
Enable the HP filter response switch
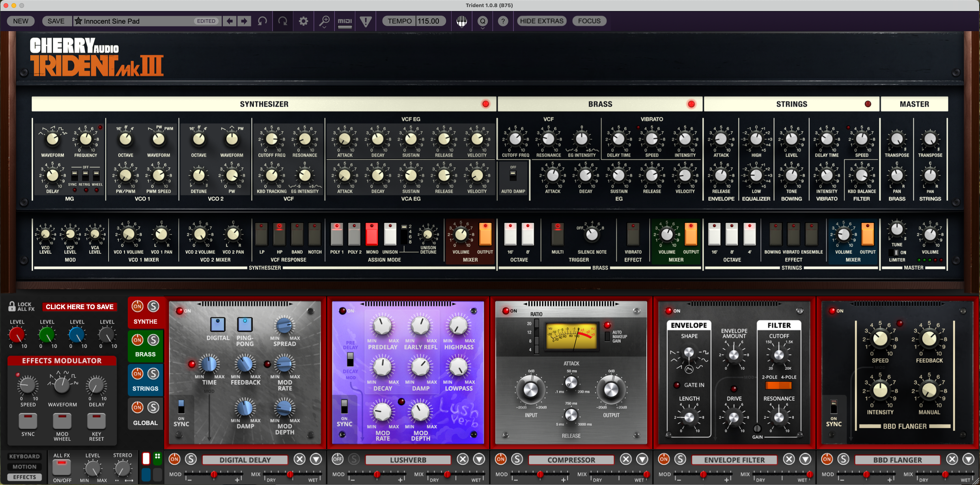tap(279, 235)
